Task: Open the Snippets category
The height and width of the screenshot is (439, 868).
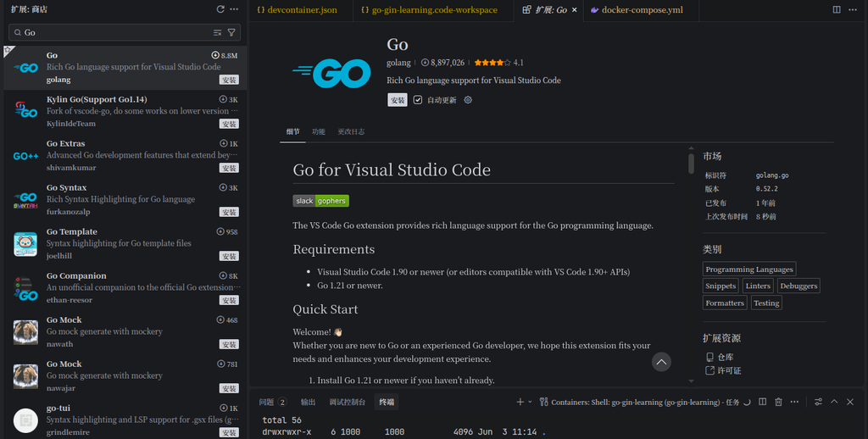Action: point(721,286)
